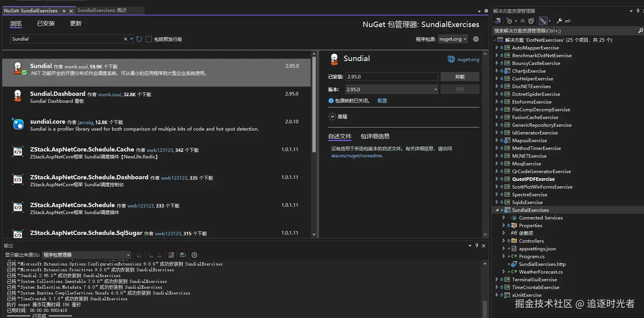Viewport: 644px width, 318px height.
Task: Select the QuestPDFExercise project
Action: click(x=533, y=179)
